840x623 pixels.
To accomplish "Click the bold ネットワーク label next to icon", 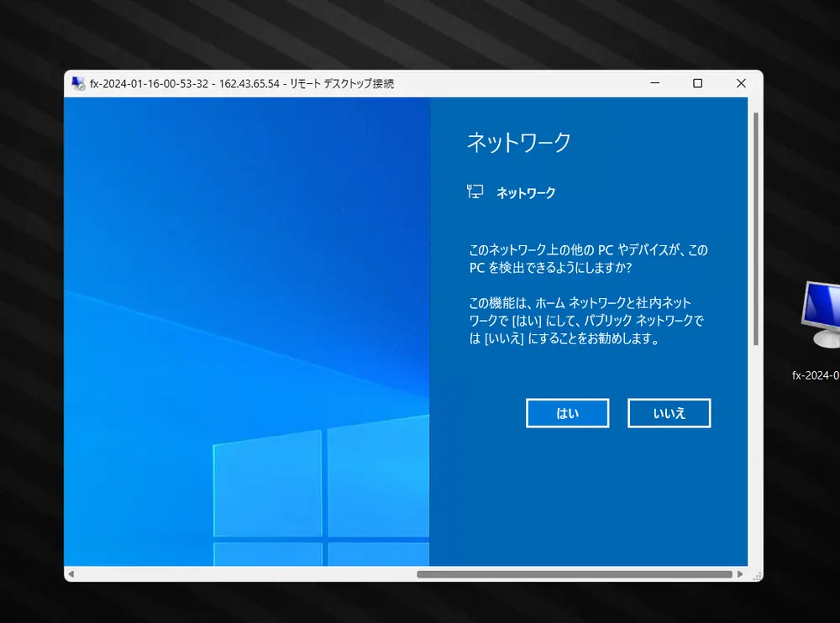I will pyautogui.click(x=526, y=193).
